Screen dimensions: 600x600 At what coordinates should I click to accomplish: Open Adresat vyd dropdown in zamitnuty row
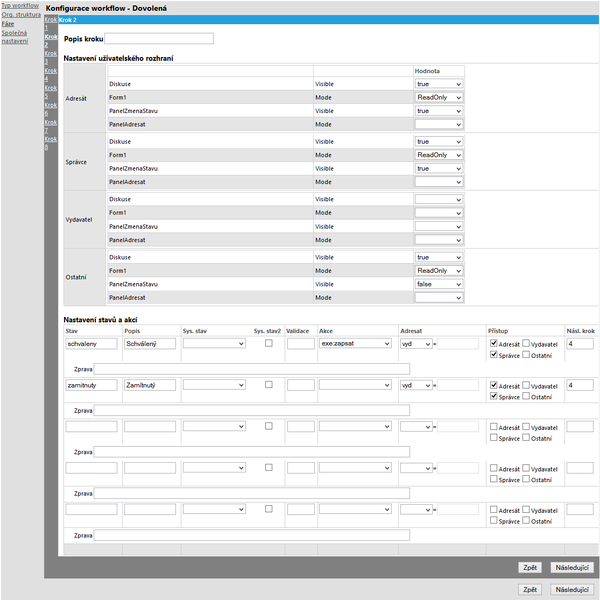pos(416,385)
